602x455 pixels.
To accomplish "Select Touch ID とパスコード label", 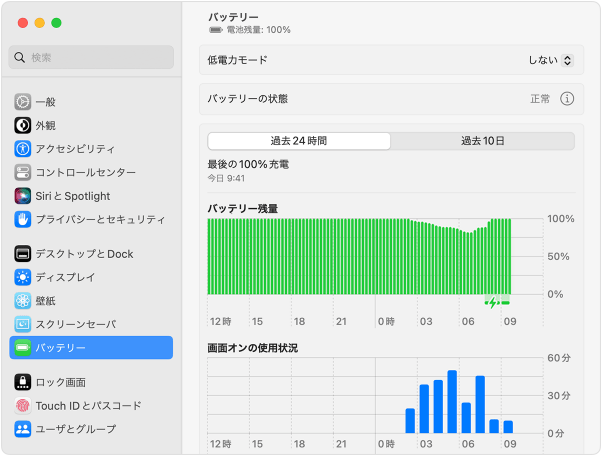I will point(89,406).
